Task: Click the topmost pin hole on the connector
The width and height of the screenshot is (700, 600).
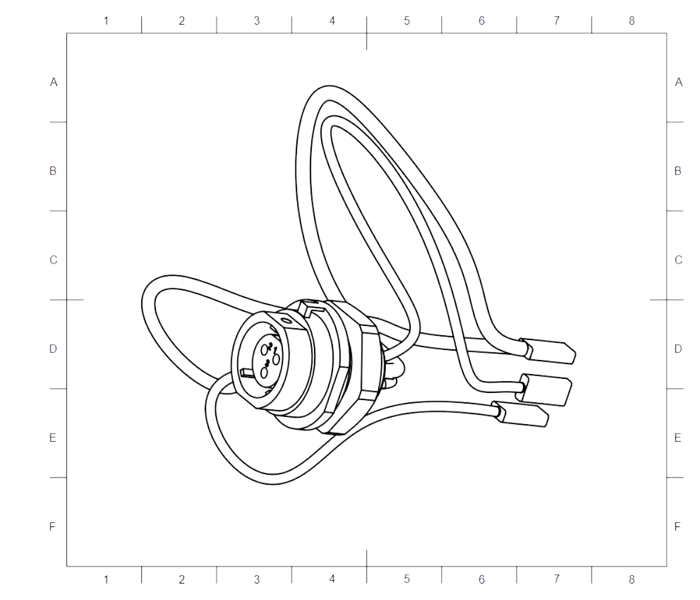Action: [265, 350]
